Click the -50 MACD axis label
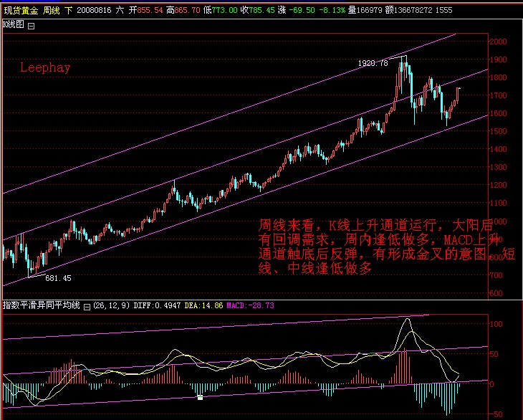The height and width of the screenshot is (420, 523). coord(496,415)
